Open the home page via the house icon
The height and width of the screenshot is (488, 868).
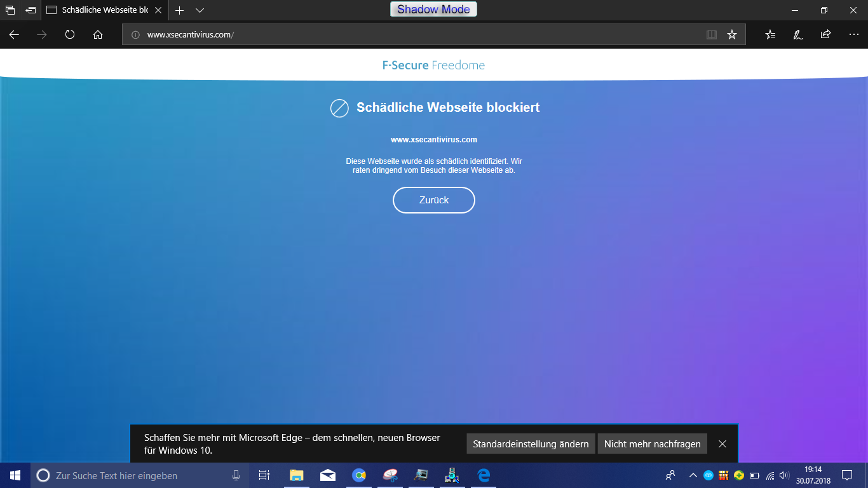(98, 35)
